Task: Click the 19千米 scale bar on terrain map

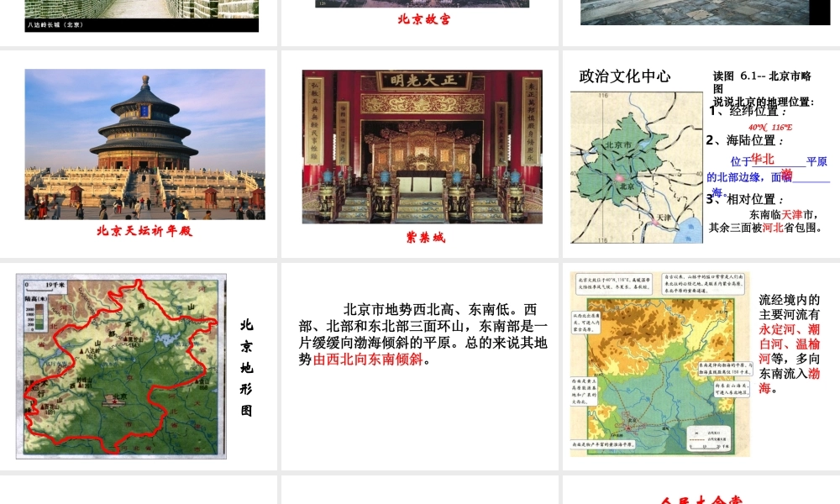Action: tap(45, 287)
